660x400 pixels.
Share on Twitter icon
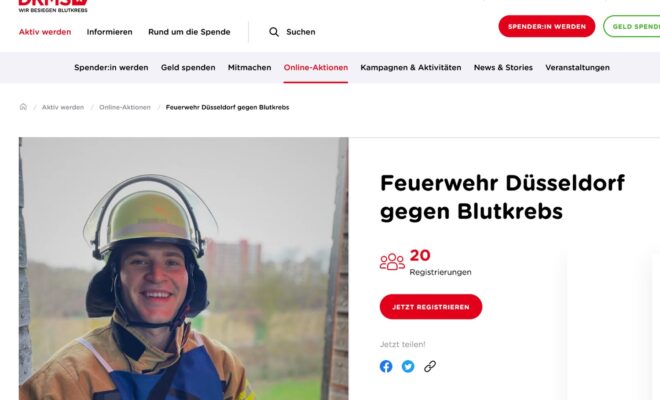point(408,366)
